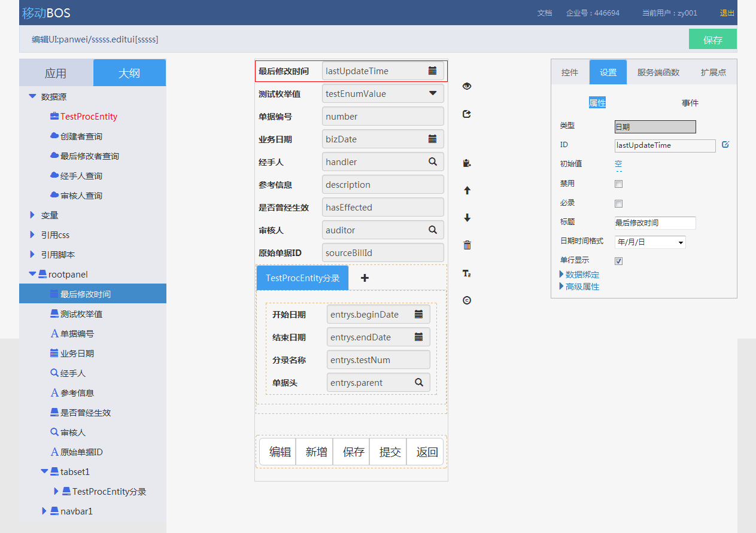Click the trash delete icon
Viewport: 756px width, 533px height.
click(x=467, y=245)
